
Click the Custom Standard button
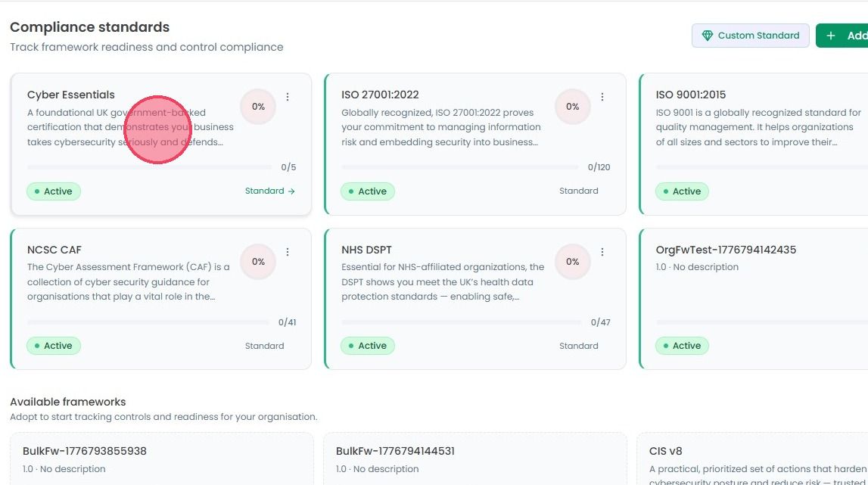(750, 36)
